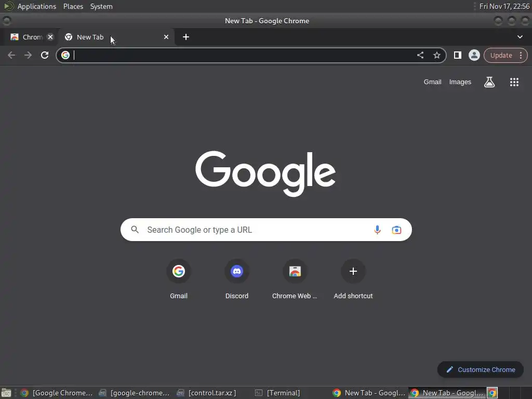The image size is (532, 399).
Task: Open the Chrome Web Store shortcut
Action: tap(295, 279)
